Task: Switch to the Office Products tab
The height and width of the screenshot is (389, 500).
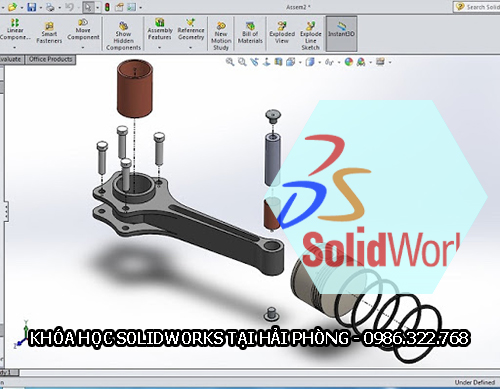Action: (x=50, y=59)
